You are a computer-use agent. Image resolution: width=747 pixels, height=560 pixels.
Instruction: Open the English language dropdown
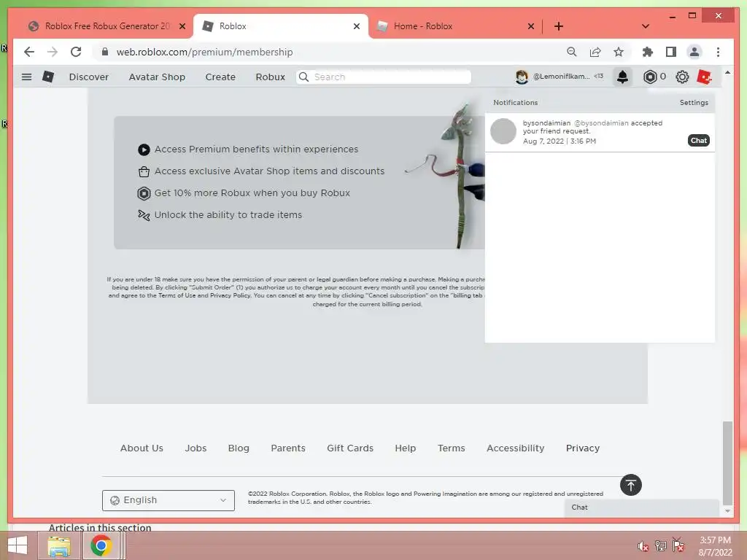click(169, 500)
